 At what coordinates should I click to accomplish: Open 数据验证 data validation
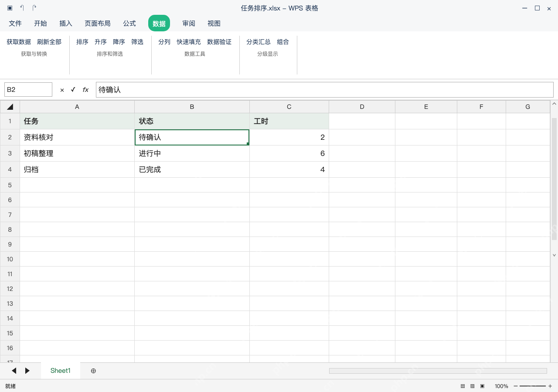(x=219, y=42)
